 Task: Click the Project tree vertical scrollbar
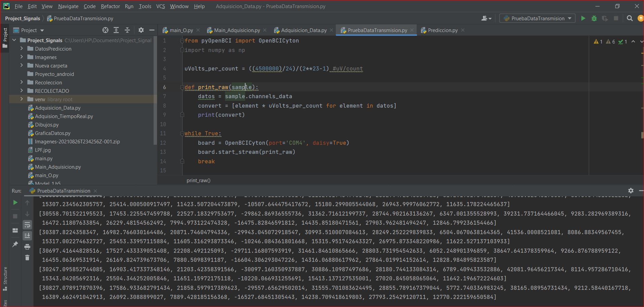coord(155,91)
